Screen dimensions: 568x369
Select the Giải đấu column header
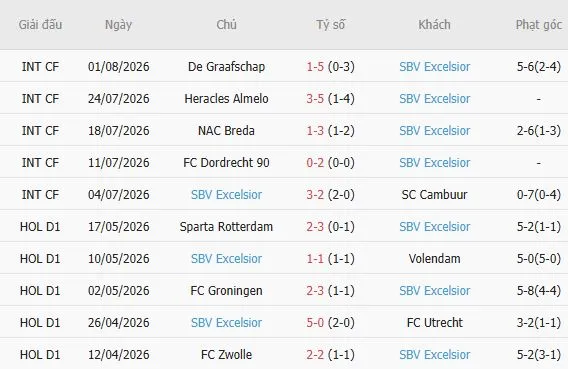tap(40, 25)
